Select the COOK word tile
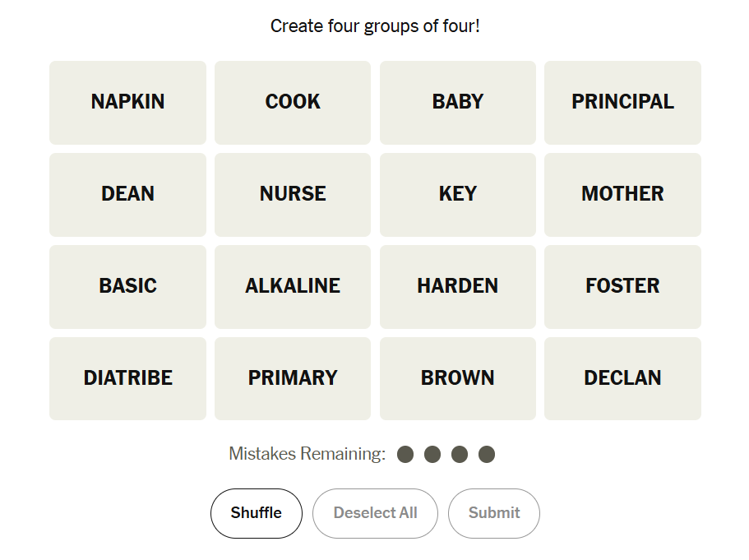 click(x=293, y=102)
